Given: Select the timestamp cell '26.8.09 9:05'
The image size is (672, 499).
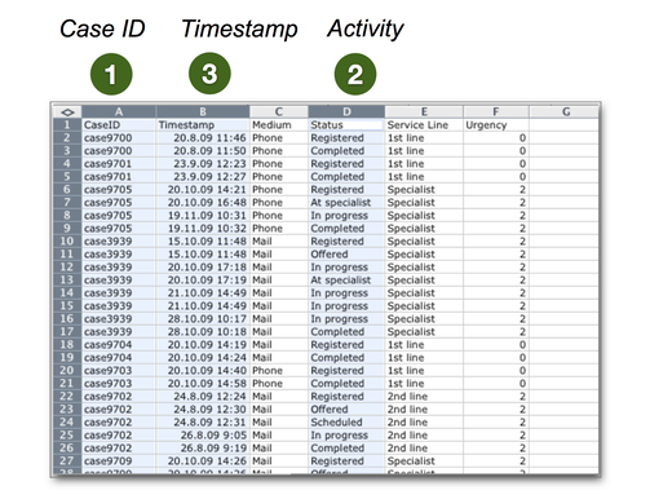Looking at the screenshot, I should coord(201,436).
